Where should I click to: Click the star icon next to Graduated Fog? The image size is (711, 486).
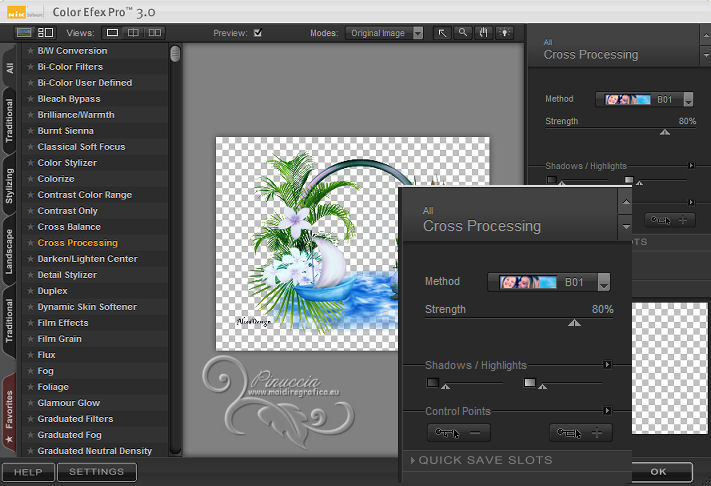point(30,435)
